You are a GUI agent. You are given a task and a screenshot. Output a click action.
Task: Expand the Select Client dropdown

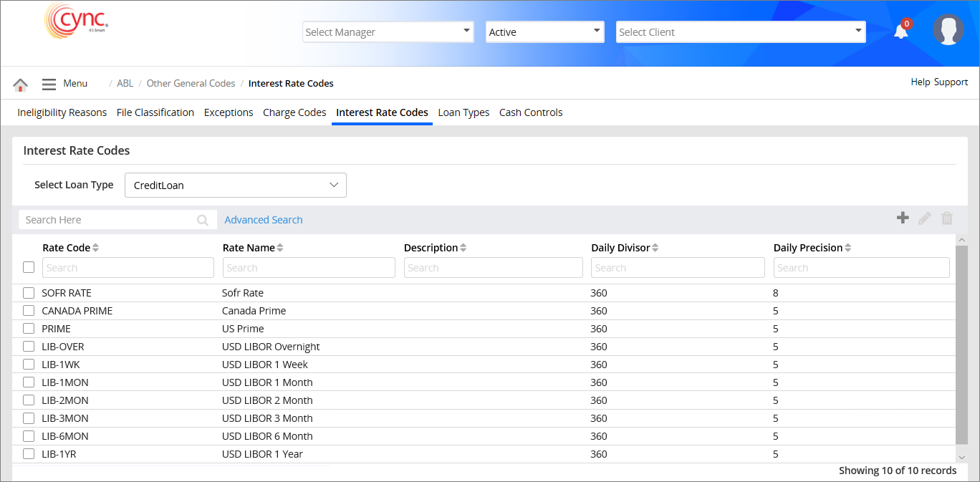pos(740,32)
